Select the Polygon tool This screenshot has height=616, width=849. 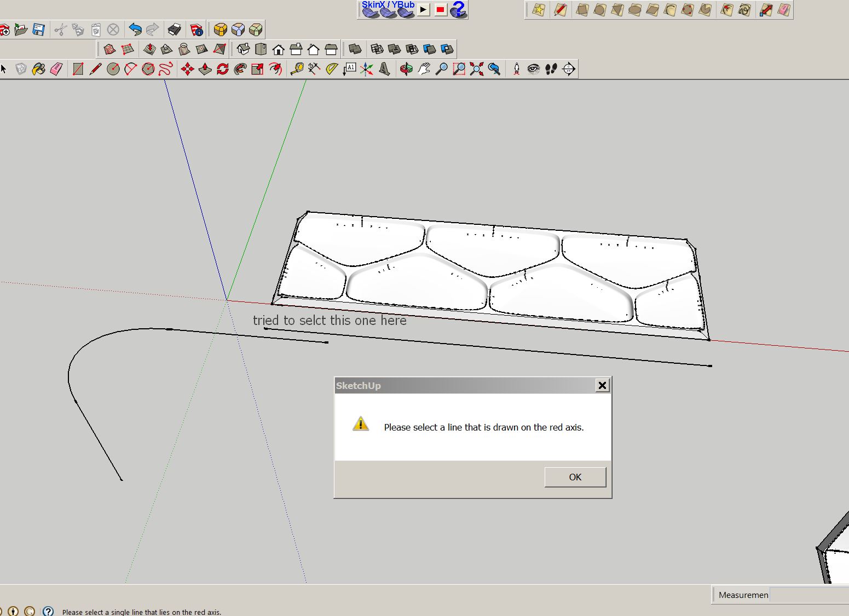148,69
